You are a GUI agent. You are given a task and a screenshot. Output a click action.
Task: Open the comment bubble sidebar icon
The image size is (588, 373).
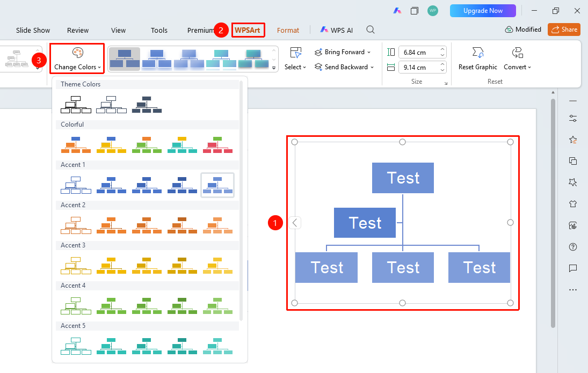pos(573,268)
